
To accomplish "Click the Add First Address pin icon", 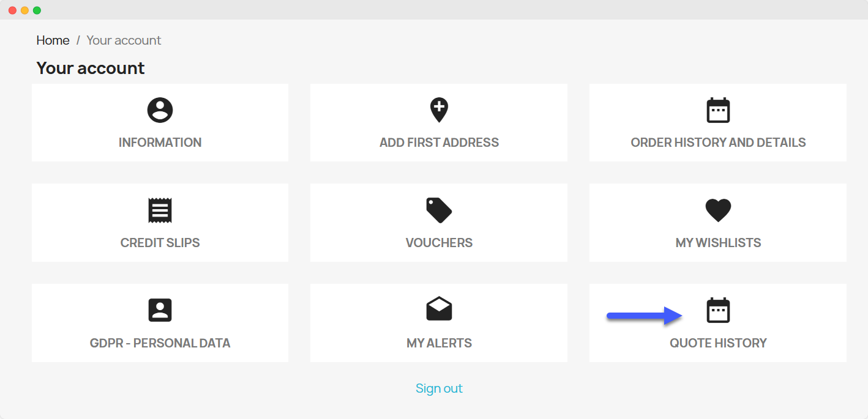I will click(439, 111).
